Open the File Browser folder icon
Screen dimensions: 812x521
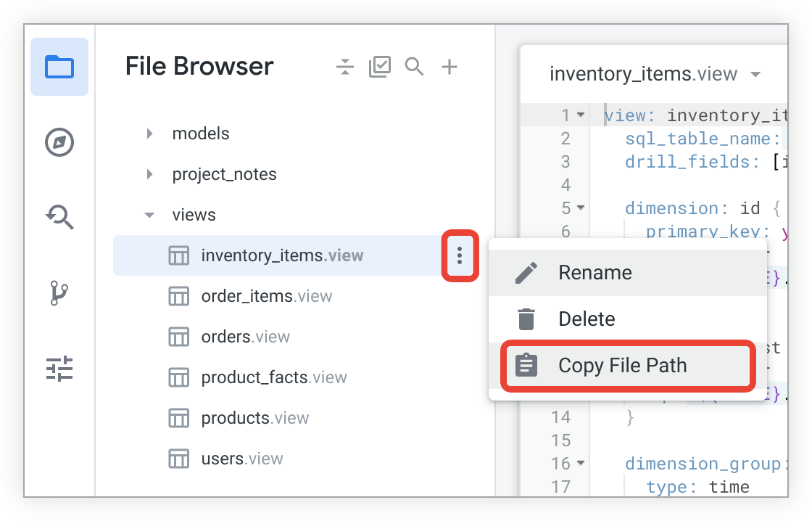(x=59, y=67)
